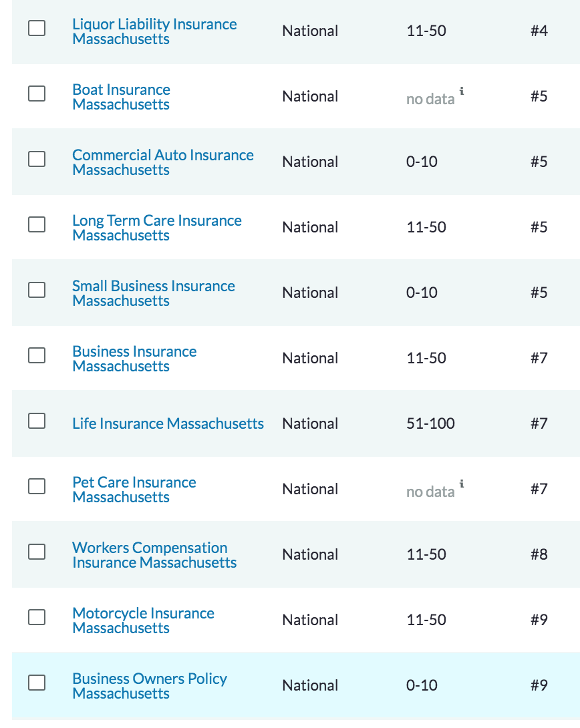This screenshot has width=580, height=728.
Task: Select the Boat Insurance Massachusetts checkbox
Action: tap(37, 94)
